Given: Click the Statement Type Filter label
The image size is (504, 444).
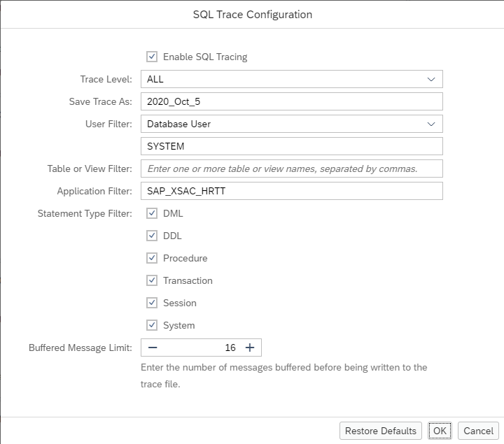Looking at the screenshot, I should click(85, 213).
